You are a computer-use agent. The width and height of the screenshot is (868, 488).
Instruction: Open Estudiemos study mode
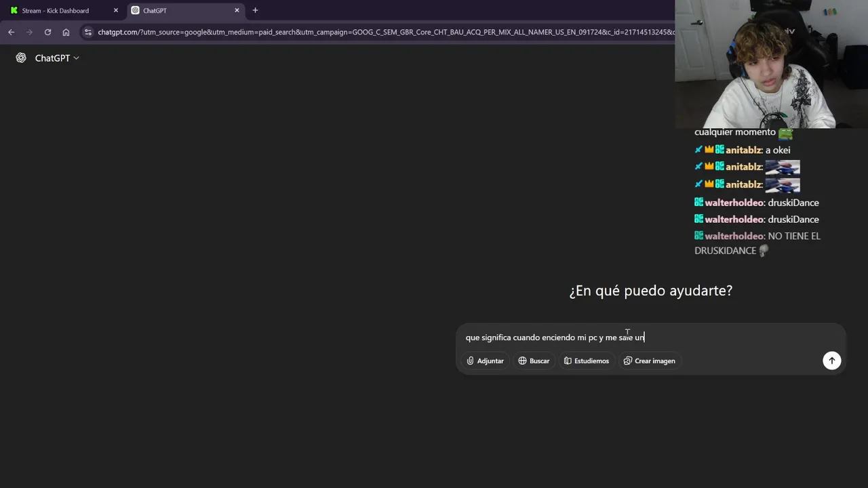pos(587,361)
